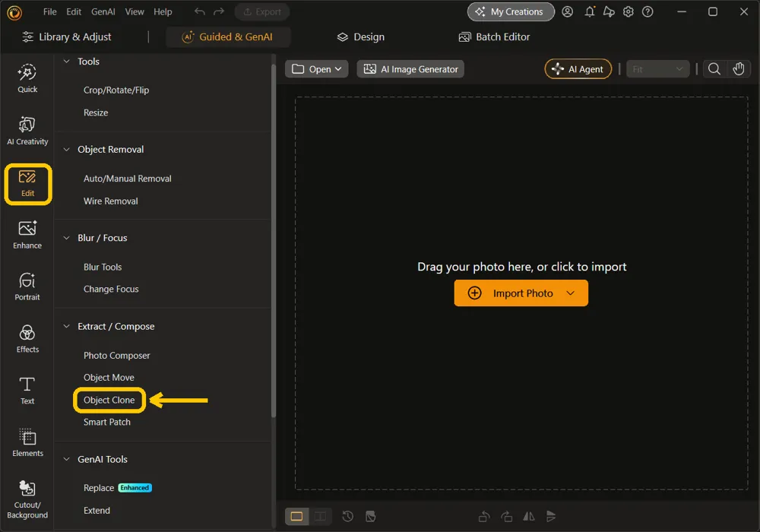Click the PhotoDirector app logo
Viewport: 760px width, 532px height.
pos(14,12)
